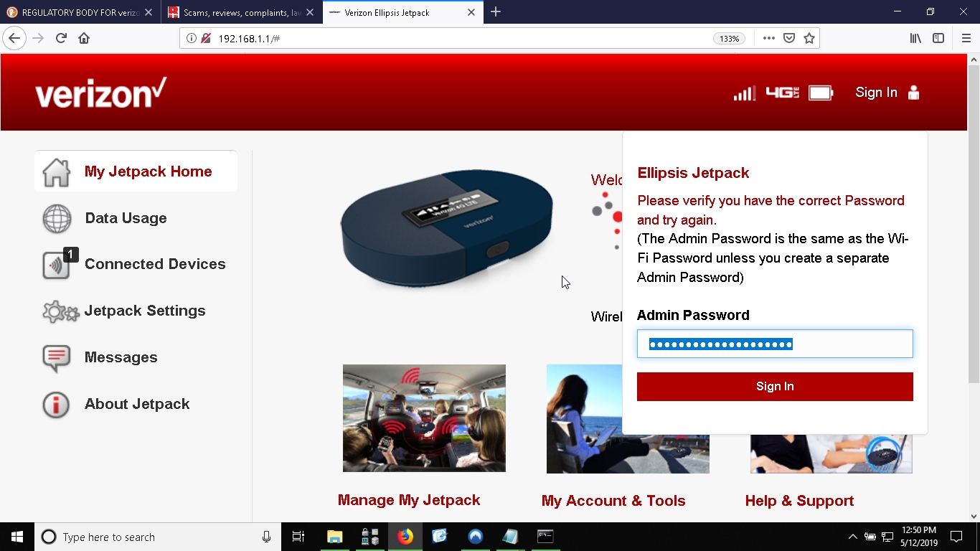The height and width of the screenshot is (551, 980).
Task: Bookmark this page with star icon
Action: tap(809, 38)
